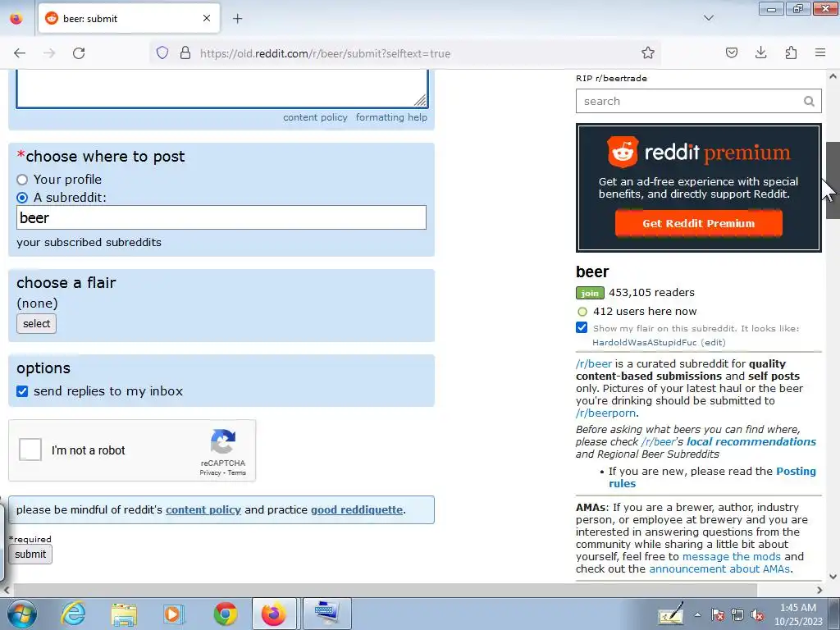Click the Firefox taskbar icon

point(274,614)
